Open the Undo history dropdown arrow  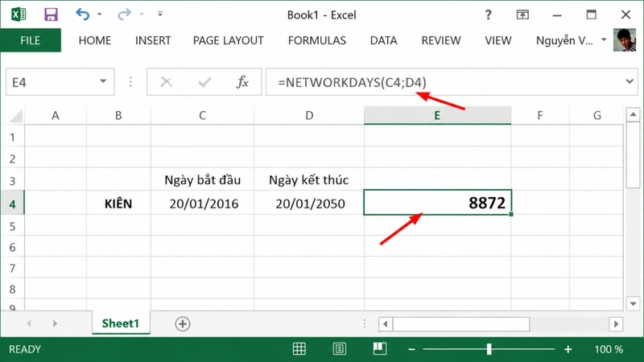pyautogui.click(x=99, y=14)
